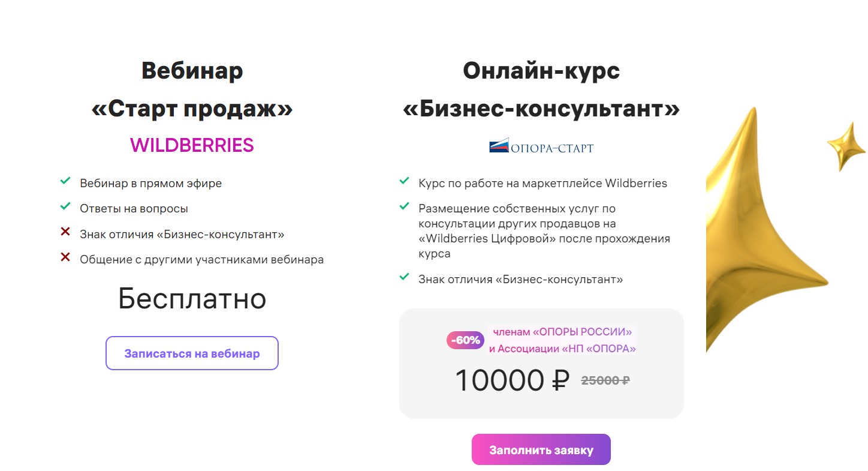Click the crossed-out 25000 ₽ old price

(605, 380)
